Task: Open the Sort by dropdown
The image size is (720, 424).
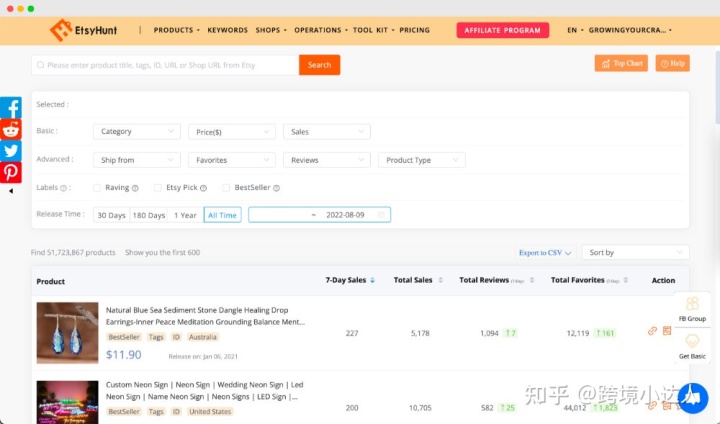Action: click(636, 252)
